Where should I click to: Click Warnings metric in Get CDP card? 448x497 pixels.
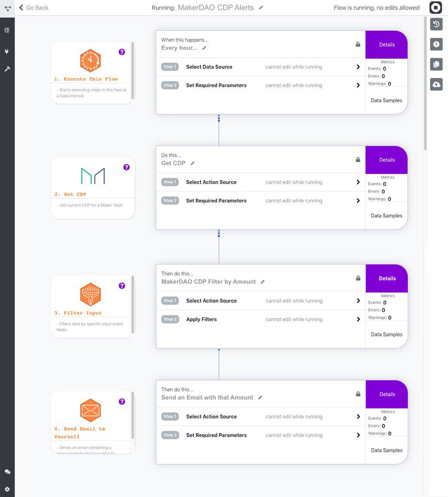pyautogui.click(x=380, y=199)
